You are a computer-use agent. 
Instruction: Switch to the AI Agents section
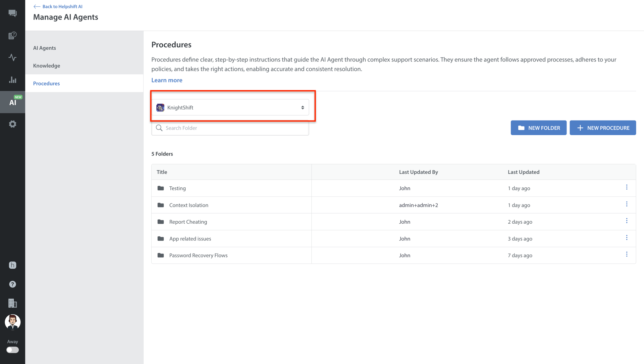(45, 48)
